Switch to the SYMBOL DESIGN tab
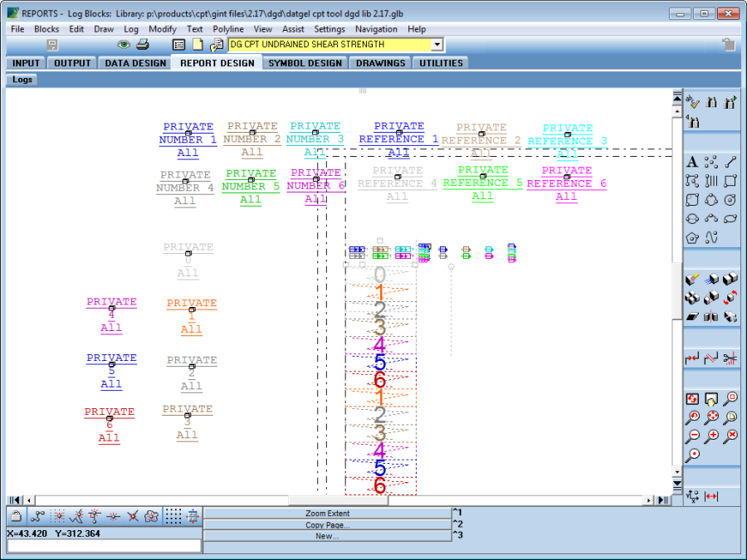This screenshot has width=747, height=560. (x=305, y=63)
